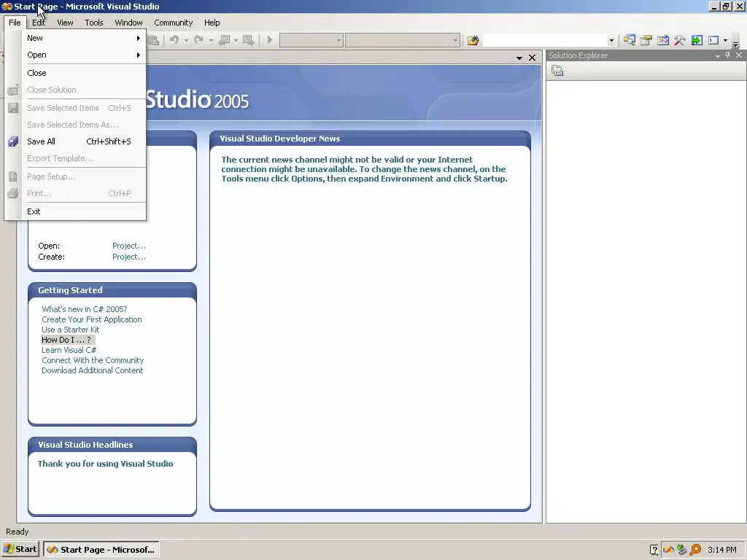Click the Undo toolbar icon
747x560 pixels.
pyautogui.click(x=174, y=41)
